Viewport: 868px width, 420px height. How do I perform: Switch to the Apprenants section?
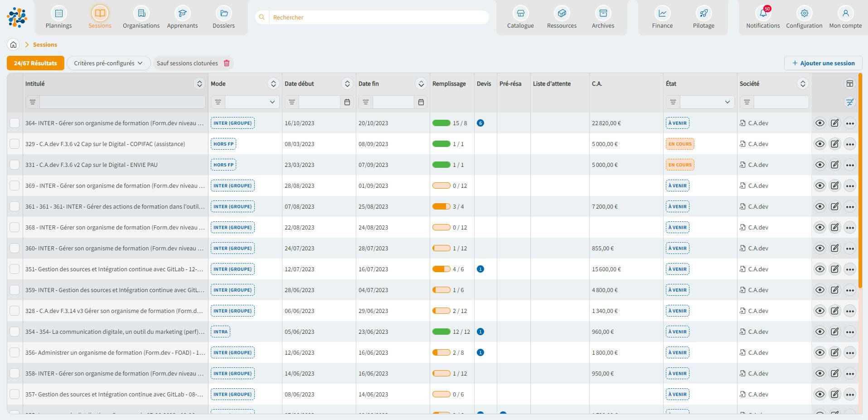(182, 18)
